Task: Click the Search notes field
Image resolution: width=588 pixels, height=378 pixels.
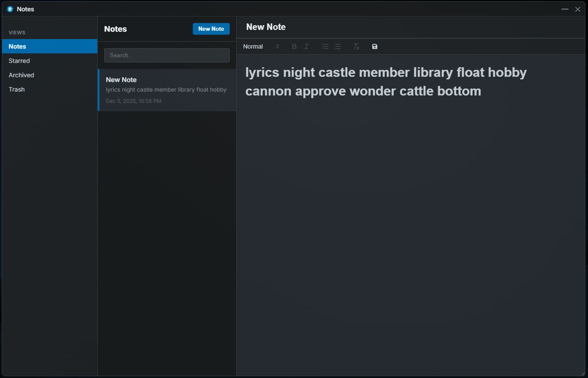Action: (x=167, y=55)
